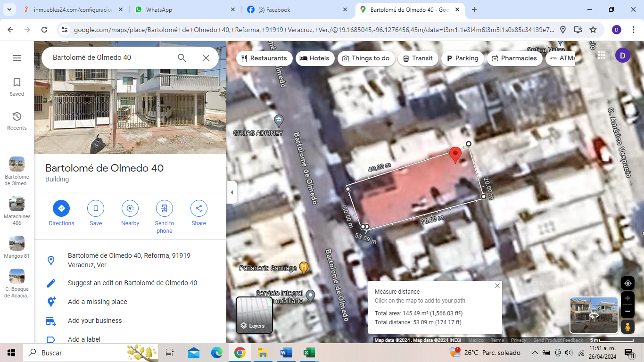Switch to the WhatsApp tab

(185, 9)
